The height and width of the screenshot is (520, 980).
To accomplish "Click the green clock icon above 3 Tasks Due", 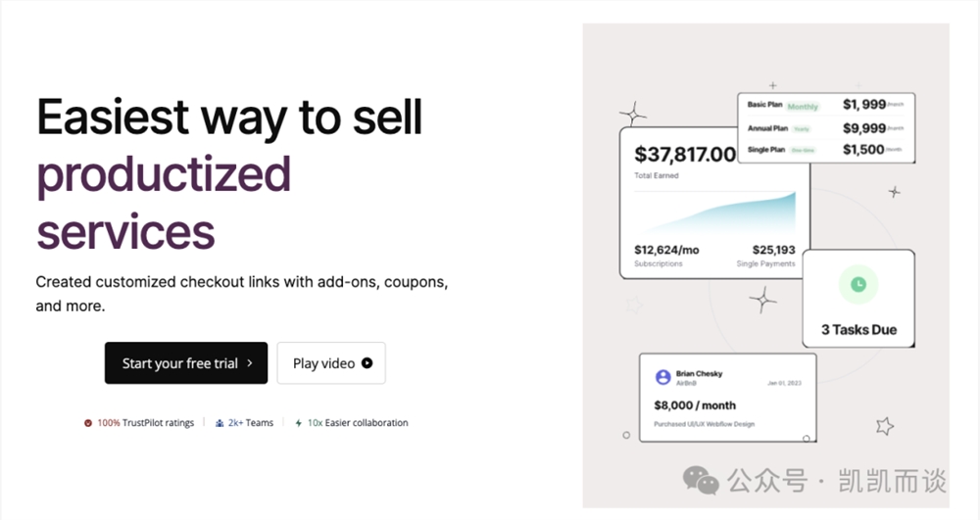I will click(x=858, y=284).
